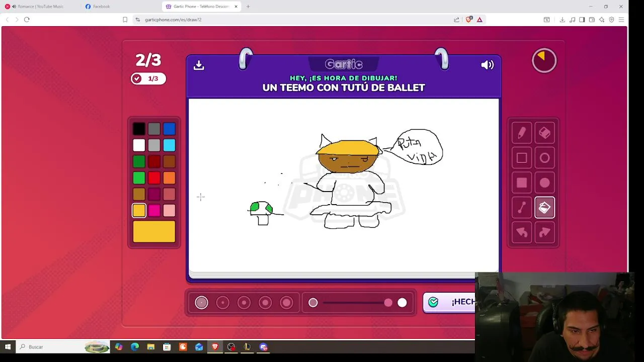Select the third brush thickness
This screenshot has height=362, width=644.
tap(244, 303)
